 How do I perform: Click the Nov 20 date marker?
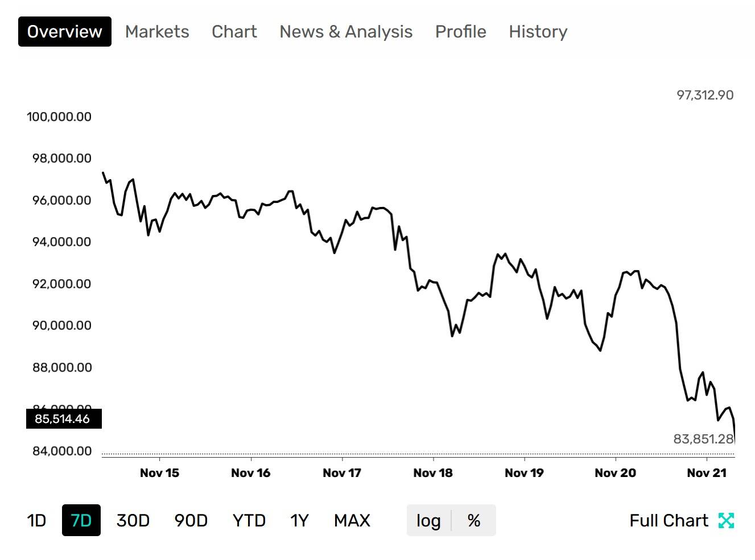[615, 472]
